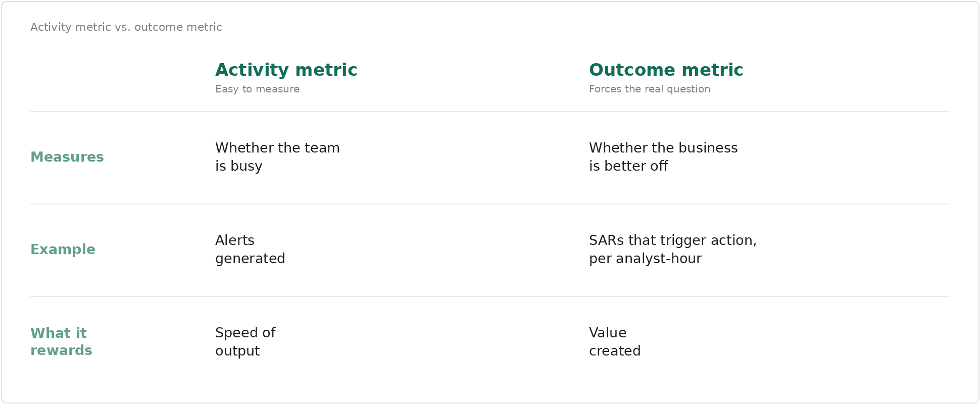The image size is (980, 404).
Task: Select the 'What it rewards' row label
Action: [61, 342]
